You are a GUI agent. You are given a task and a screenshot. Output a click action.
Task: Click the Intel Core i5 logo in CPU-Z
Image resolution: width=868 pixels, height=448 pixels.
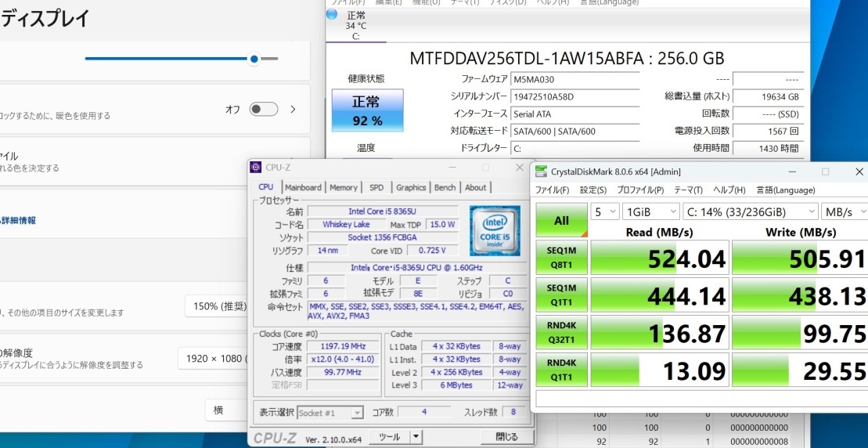[x=495, y=230]
